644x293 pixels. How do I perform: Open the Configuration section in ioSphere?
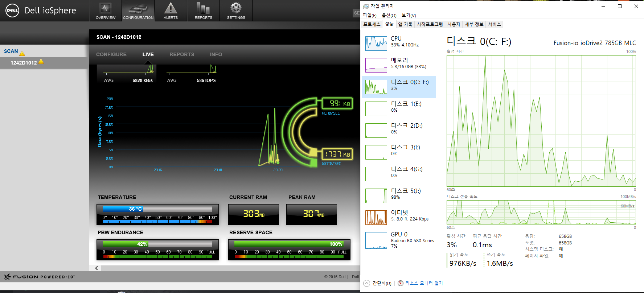[138, 11]
